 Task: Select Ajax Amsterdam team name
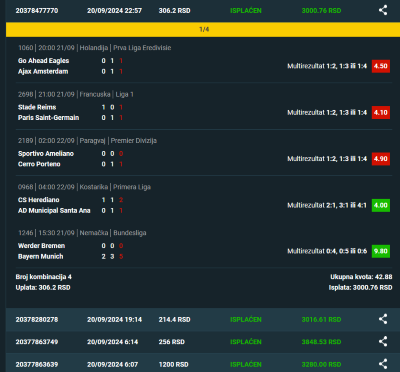pyautogui.click(x=43, y=71)
